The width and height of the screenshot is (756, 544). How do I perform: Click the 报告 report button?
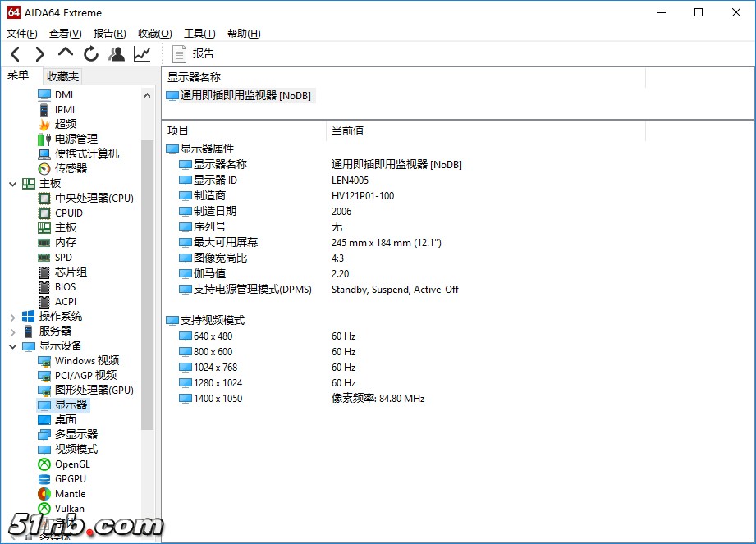pyautogui.click(x=194, y=54)
